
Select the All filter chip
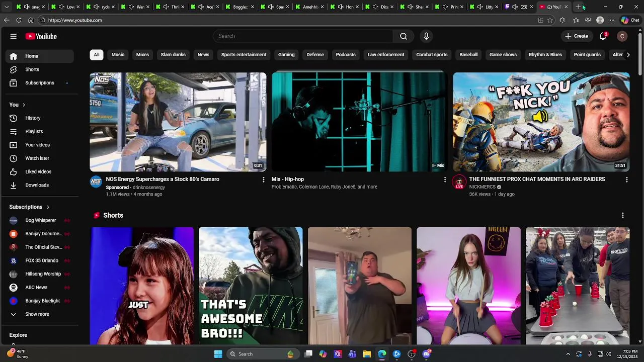point(97,55)
